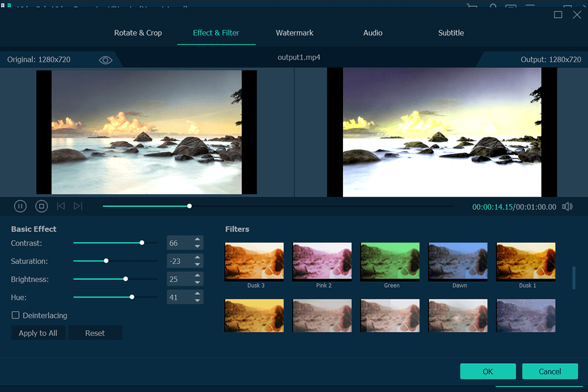This screenshot has height=392, width=588.
Task: Enable the Deinterlacing checkbox
Action: point(16,315)
